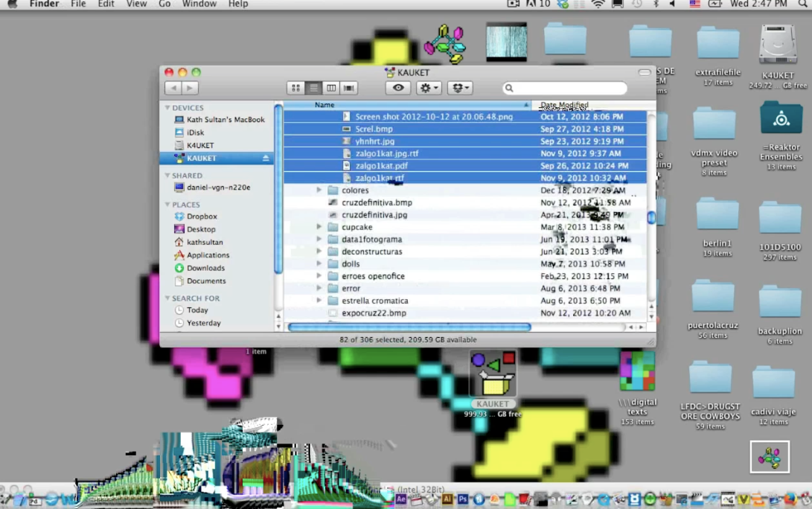Expand the cupcake folder triangle
The height and width of the screenshot is (509, 812).
(319, 227)
